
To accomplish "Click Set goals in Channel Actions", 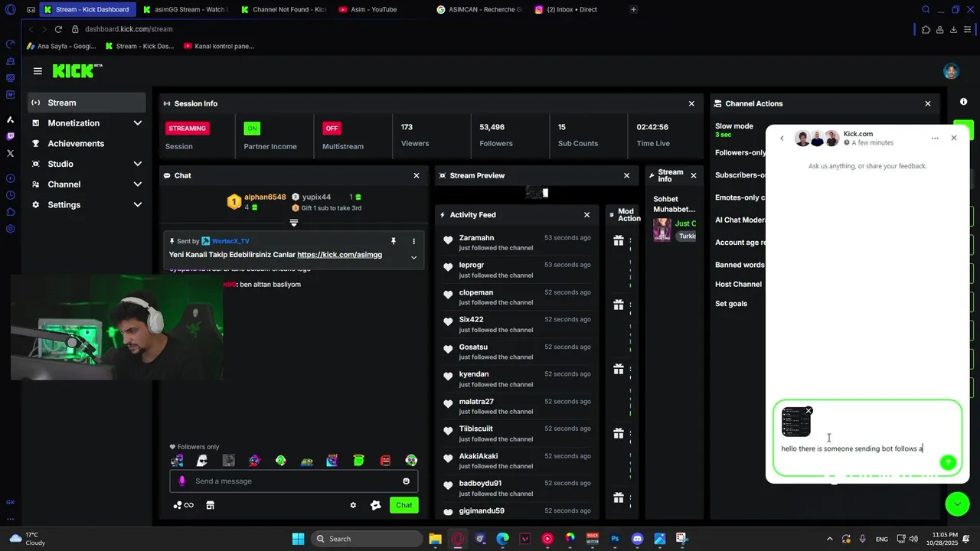I will 731,304.
